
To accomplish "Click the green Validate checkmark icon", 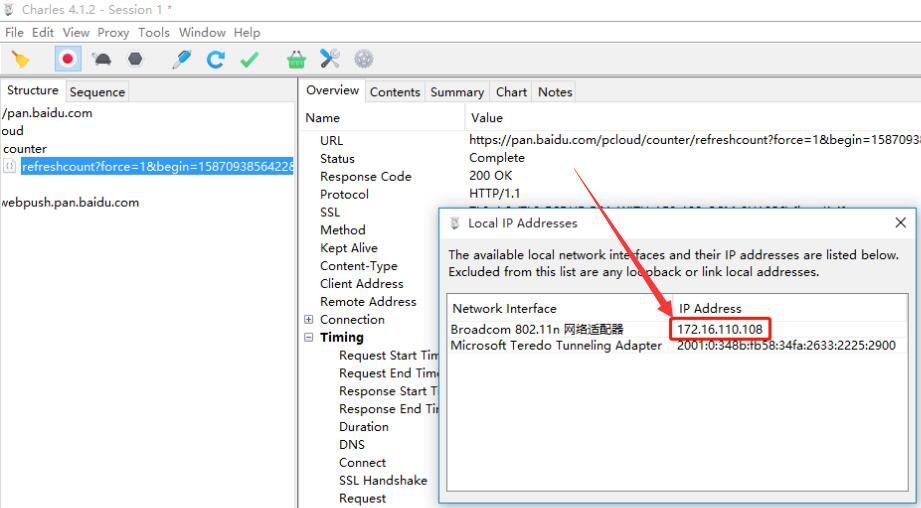I will coord(250,59).
